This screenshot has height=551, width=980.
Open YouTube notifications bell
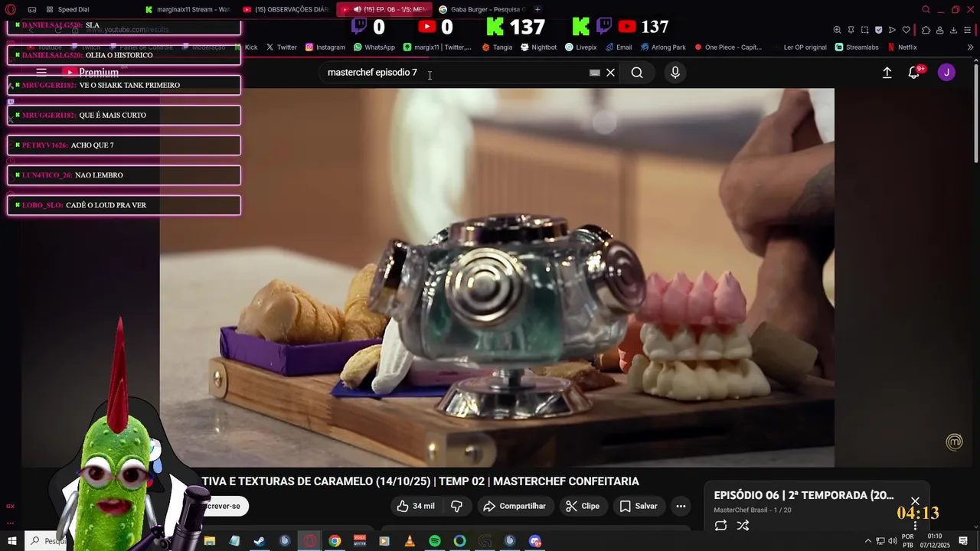pyautogui.click(x=914, y=73)
